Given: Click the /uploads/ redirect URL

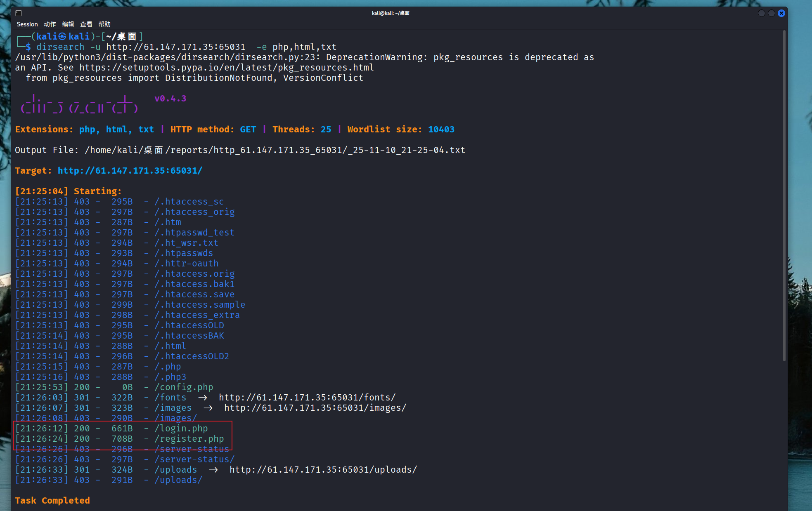Looking at the screenshot, I should click(x=323, y=470).
